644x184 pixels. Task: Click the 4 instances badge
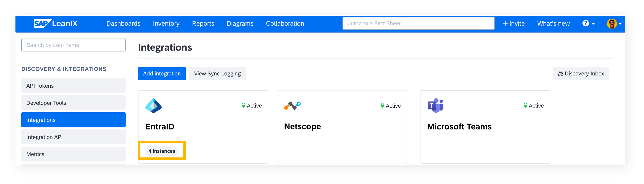click(x=161, y=151)
